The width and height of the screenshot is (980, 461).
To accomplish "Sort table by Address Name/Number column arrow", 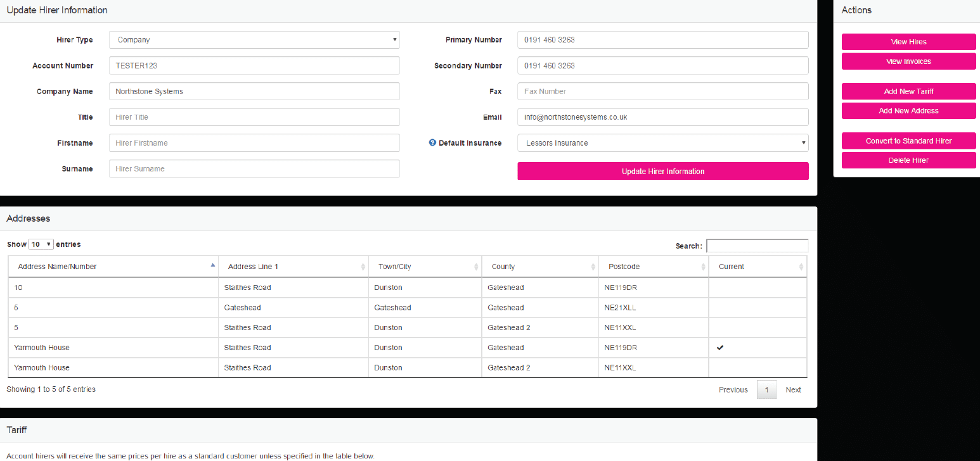I will pos(212,266).
